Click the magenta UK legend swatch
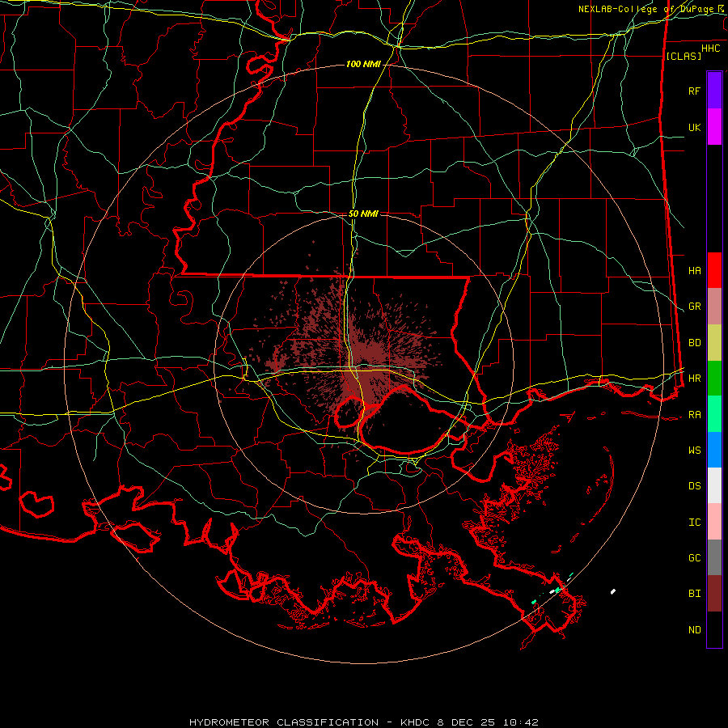 tap(714, 127)
